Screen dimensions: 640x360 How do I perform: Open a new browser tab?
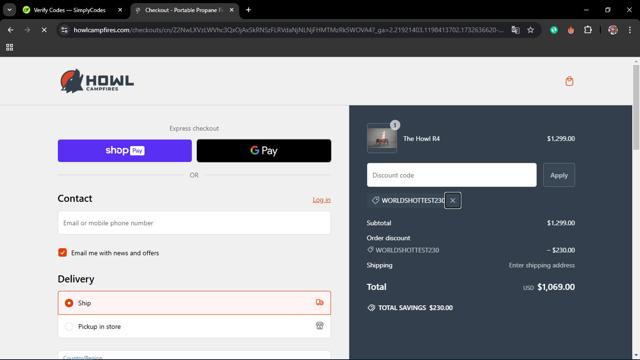tap(248, 10)
